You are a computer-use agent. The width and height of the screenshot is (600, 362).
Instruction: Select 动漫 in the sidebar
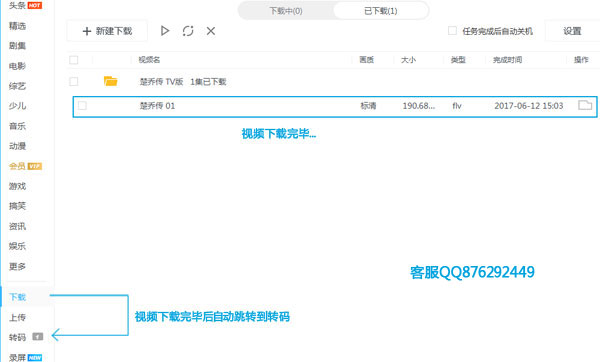click(17, 146)
